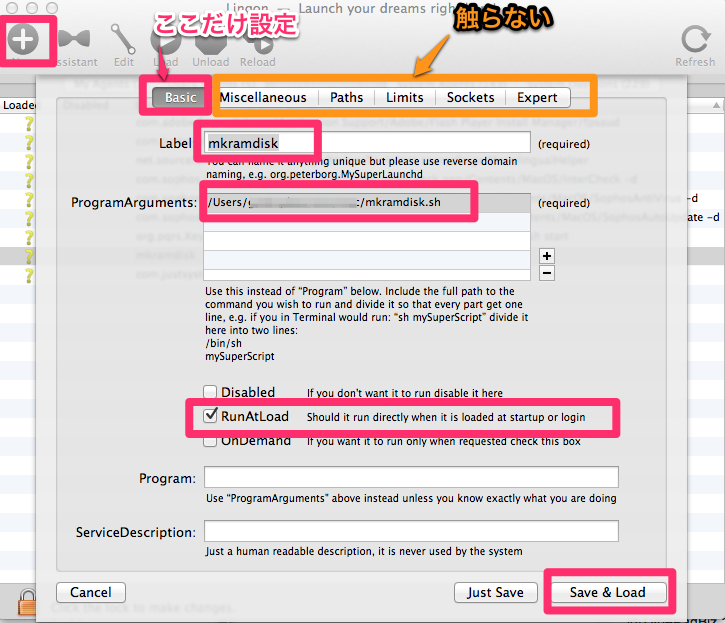The width and height of the screenshot is (725, 623).
Task: Switch to the Limits tab
Action: pos(405,98)
